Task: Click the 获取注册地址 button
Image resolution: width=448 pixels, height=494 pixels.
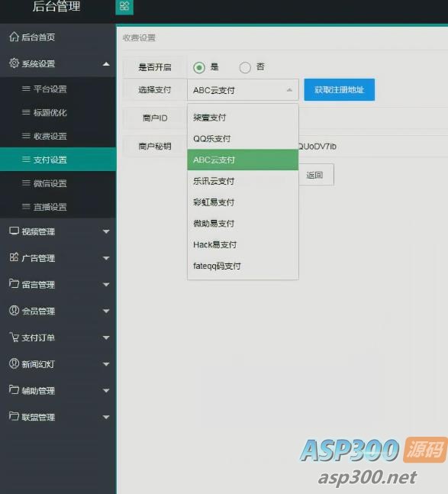Action: tap(339, 90)
